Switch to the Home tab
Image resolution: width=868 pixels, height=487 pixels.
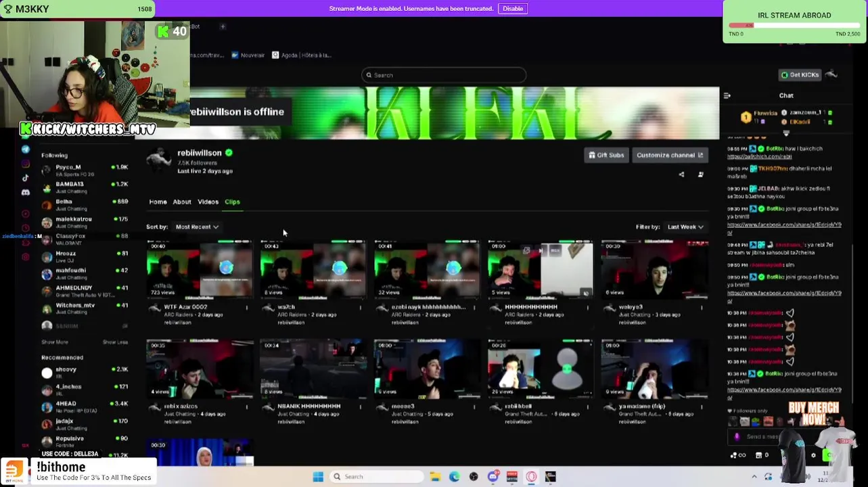pos(158,202)
